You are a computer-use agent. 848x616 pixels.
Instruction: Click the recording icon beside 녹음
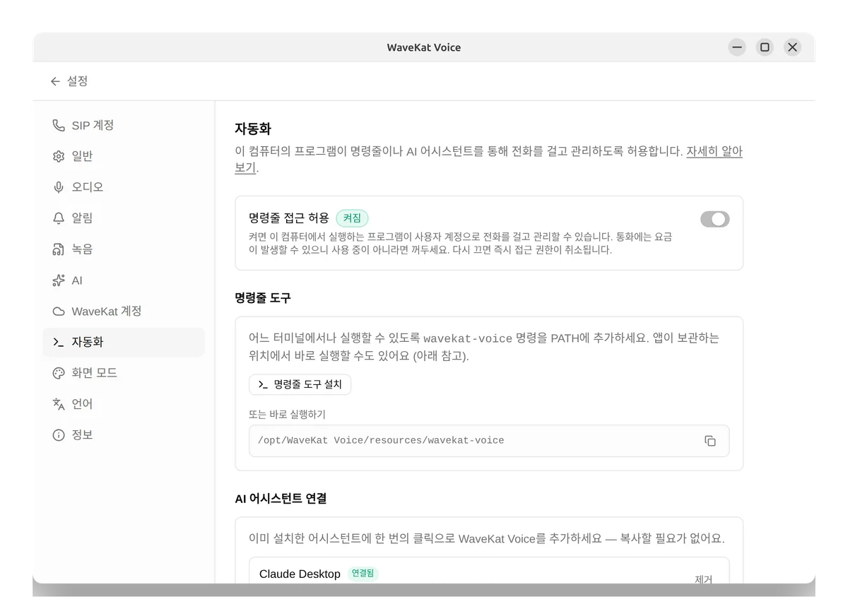[59, 249]
